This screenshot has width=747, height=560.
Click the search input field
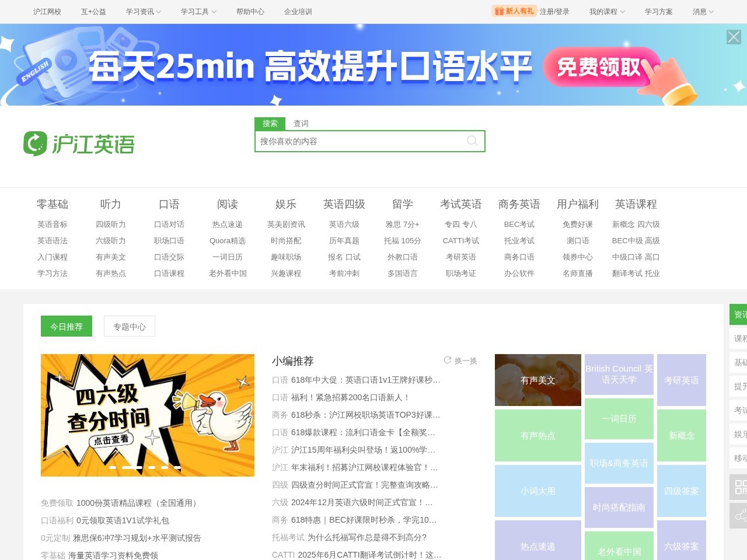tap(362, 141)
